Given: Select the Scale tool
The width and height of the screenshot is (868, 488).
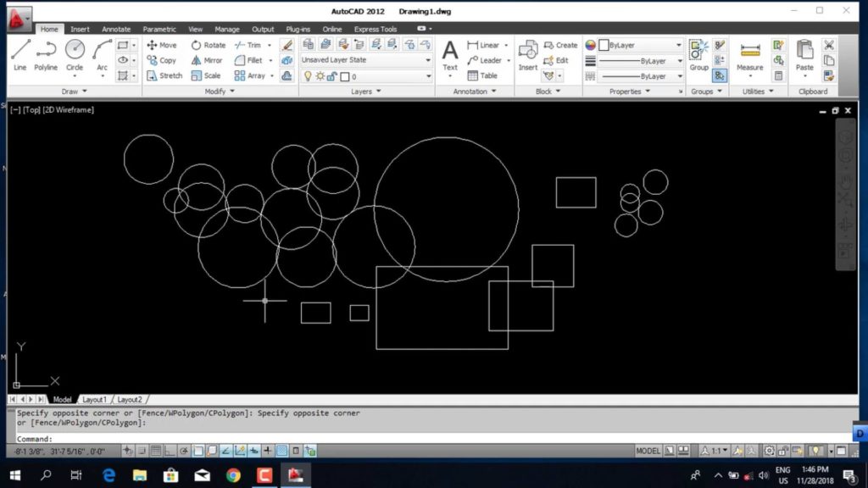Looking at the screenshot, I should [205, 75].
